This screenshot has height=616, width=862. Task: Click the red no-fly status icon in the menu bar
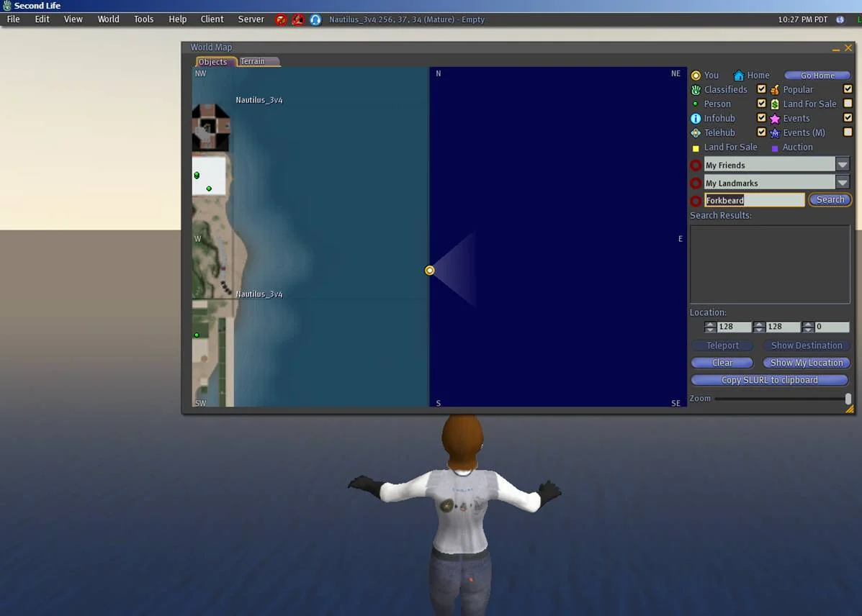tap(281, 19)
